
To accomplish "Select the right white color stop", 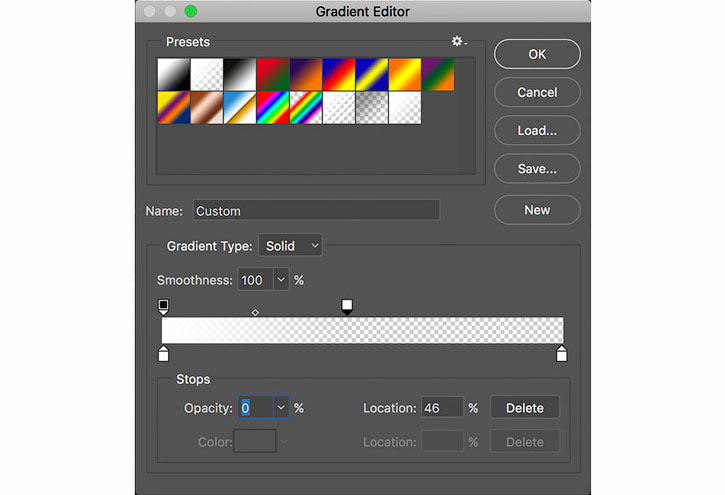I will click(561, 353).
